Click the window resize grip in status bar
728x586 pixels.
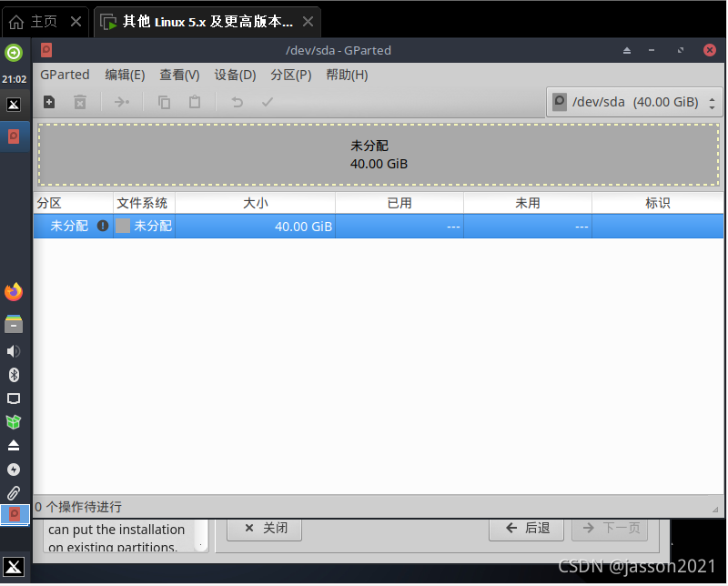point(715,510)
